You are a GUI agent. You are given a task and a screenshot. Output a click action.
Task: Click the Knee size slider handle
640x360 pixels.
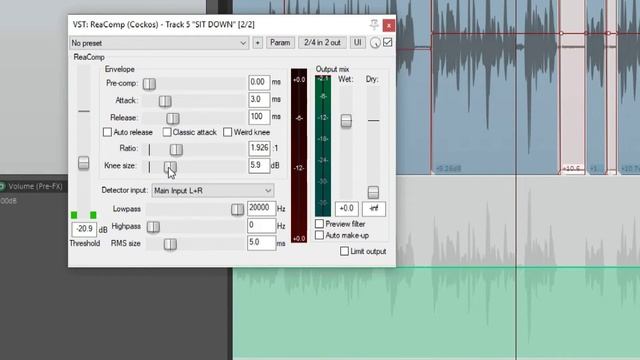coord(170,167)
